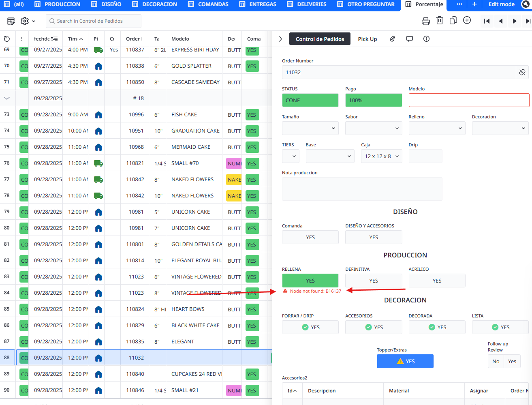
Task: Open the Pick Up tab
Action: point(367,39)
